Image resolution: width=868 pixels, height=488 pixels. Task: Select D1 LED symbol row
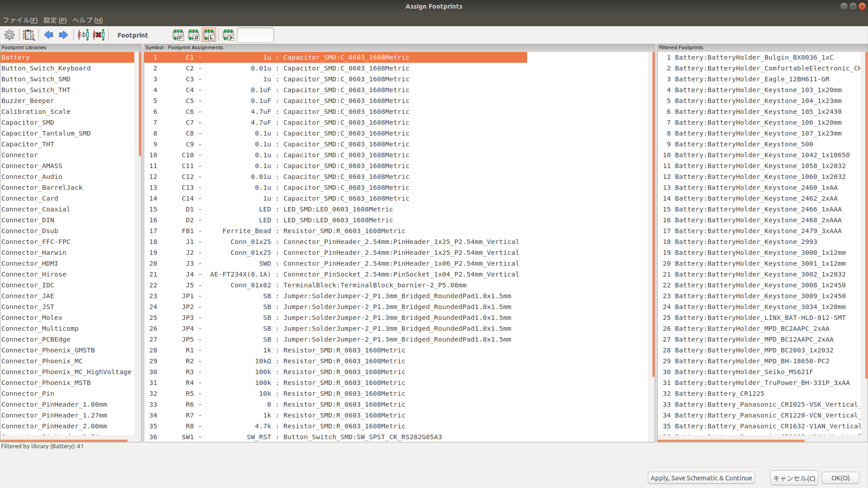335,209
